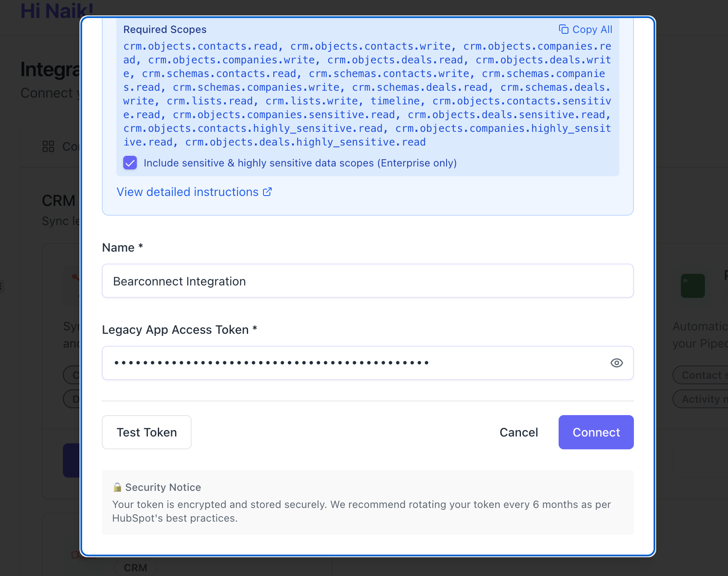This screenshot has width=728, height=576.
Task: Click the copy icon beside Copy All
Action: 564,29
